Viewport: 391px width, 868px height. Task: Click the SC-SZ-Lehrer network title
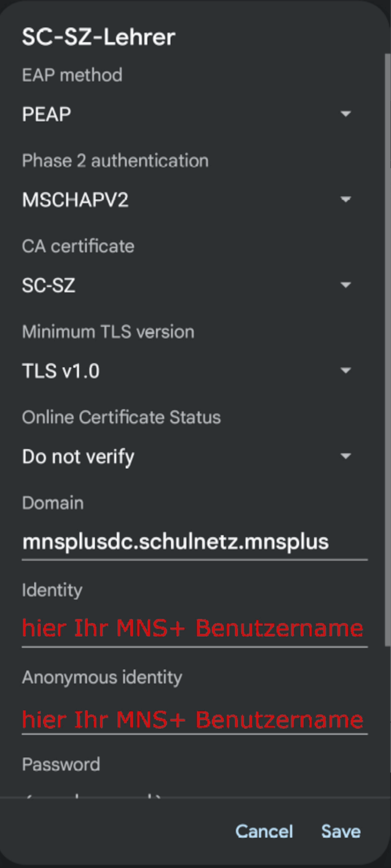coord(99,37)
